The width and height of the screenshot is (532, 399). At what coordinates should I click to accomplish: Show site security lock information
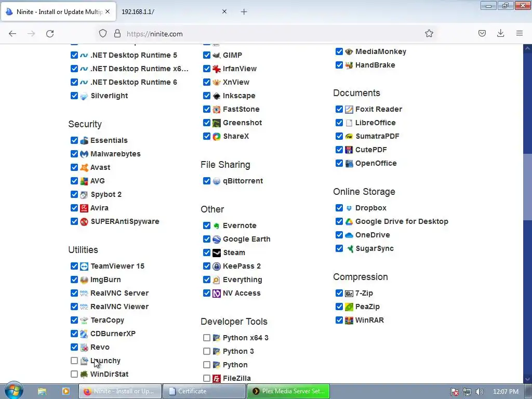(117, 34)
